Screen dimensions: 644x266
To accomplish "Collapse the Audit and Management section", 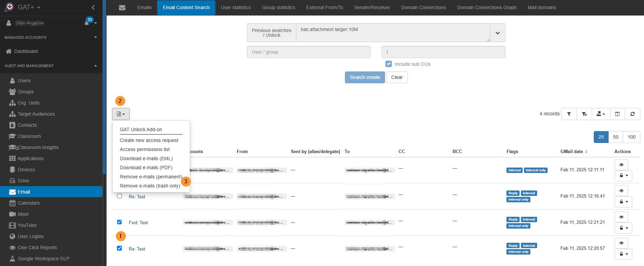I will (95, 66).
